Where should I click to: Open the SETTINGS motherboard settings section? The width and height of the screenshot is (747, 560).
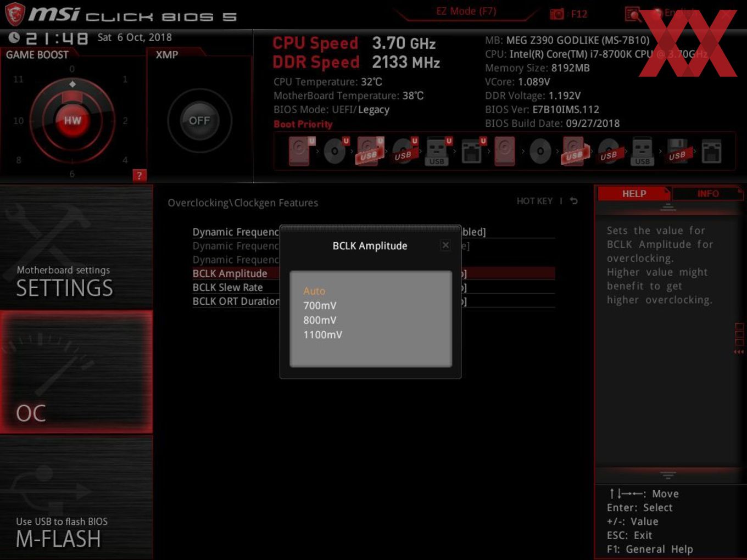click(76, 247)
